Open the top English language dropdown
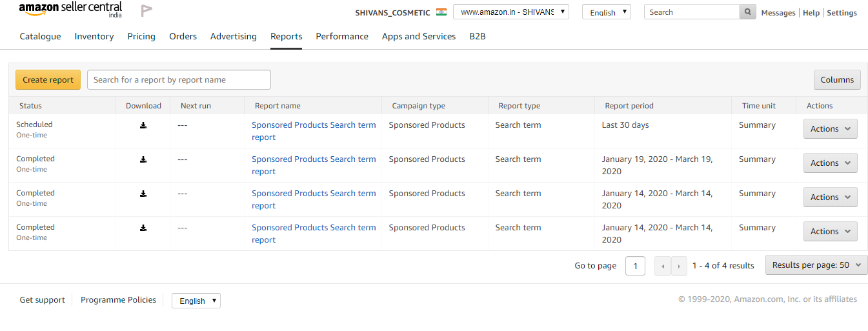868x331 pixels. click(606, 12)
